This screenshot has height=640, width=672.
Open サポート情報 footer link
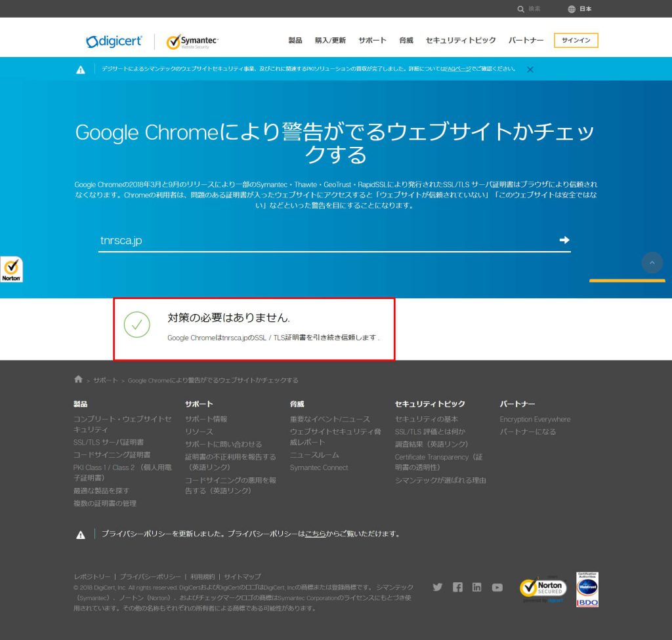click(206, 419)
